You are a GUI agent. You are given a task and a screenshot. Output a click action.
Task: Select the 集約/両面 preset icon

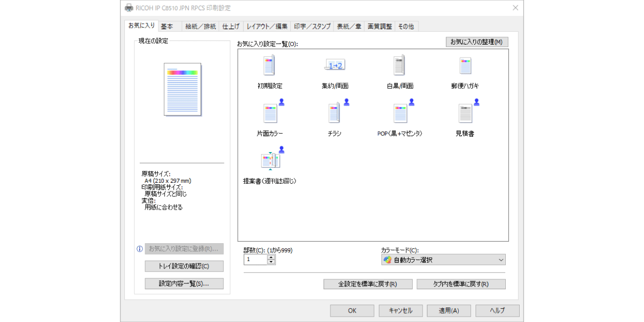tap(334, 66)
